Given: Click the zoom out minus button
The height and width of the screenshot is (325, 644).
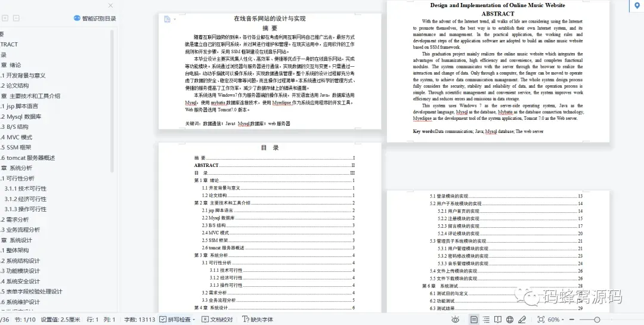Looking at the screenshot, I should [x=572, y=320].
